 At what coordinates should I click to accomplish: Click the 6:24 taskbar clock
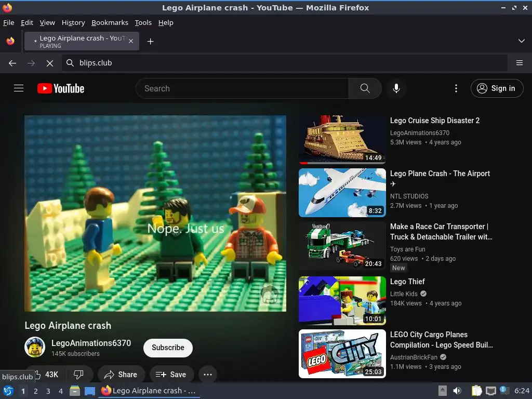522,391
